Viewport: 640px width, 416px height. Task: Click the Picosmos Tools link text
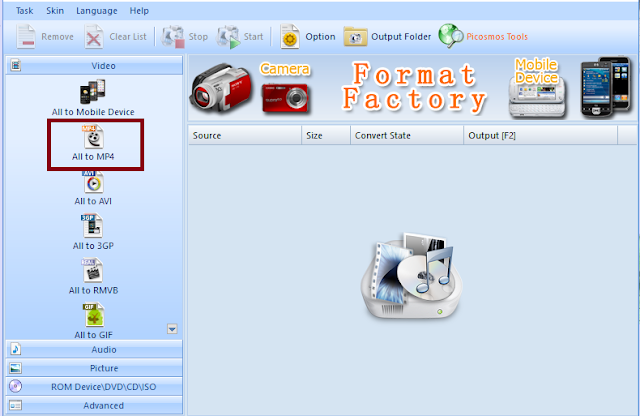[497, 37]
